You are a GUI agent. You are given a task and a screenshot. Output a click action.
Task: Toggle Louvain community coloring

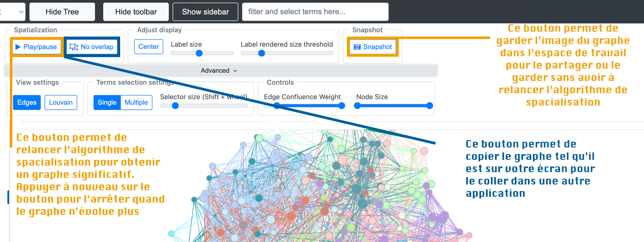(60, 103)
